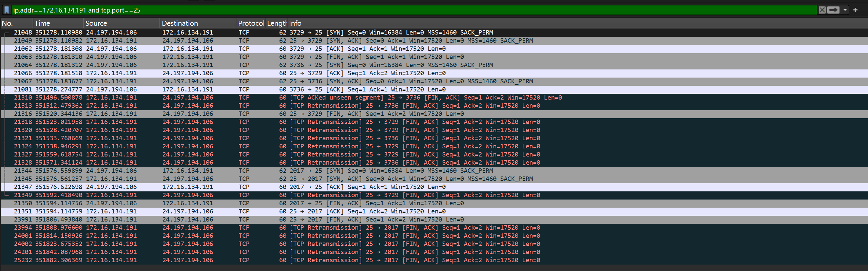Sort packets by the No. column
The image size is (868, 271).
(16, 23)
